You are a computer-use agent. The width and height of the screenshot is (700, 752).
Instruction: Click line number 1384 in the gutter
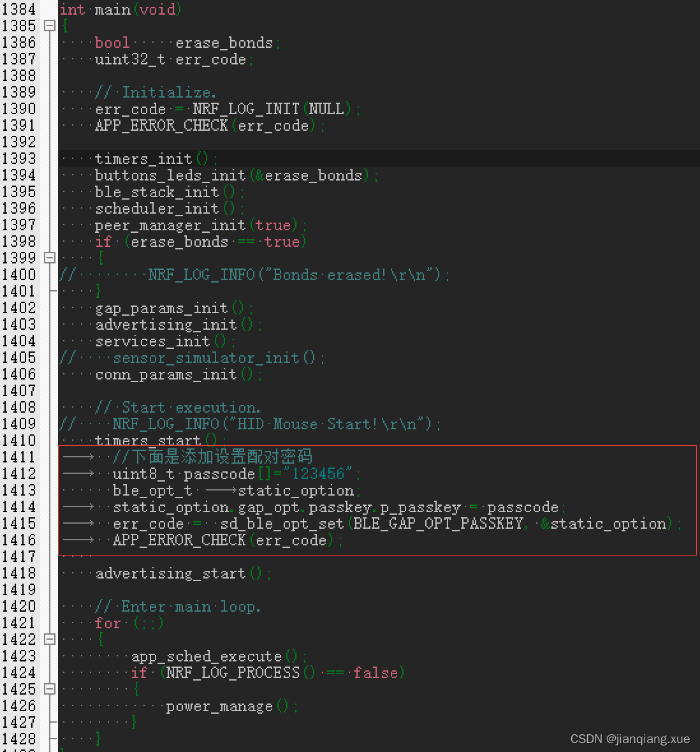[18, 9]
